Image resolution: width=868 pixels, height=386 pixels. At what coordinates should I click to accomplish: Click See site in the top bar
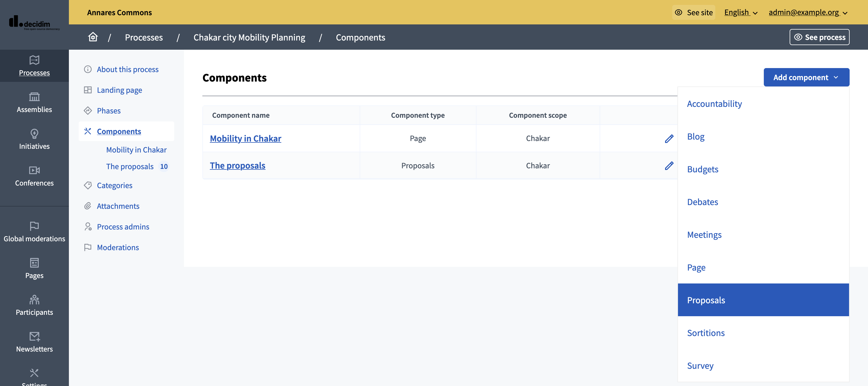[693, 12]
